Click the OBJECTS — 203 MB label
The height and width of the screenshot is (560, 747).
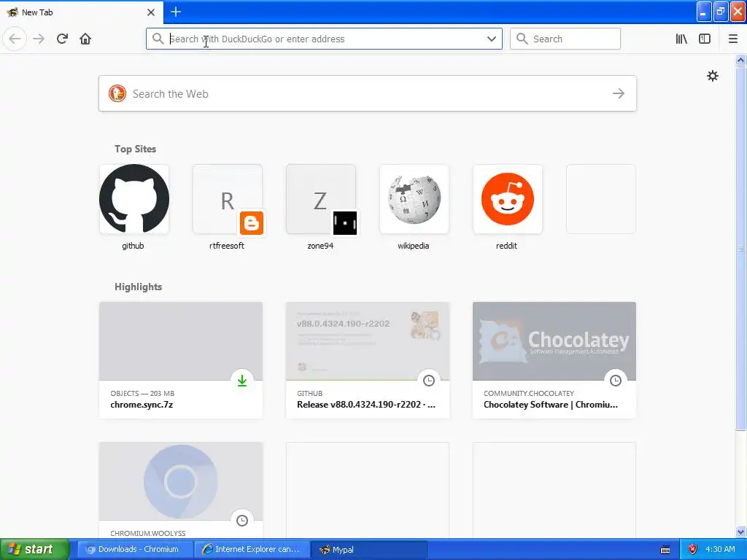(142, 393)
